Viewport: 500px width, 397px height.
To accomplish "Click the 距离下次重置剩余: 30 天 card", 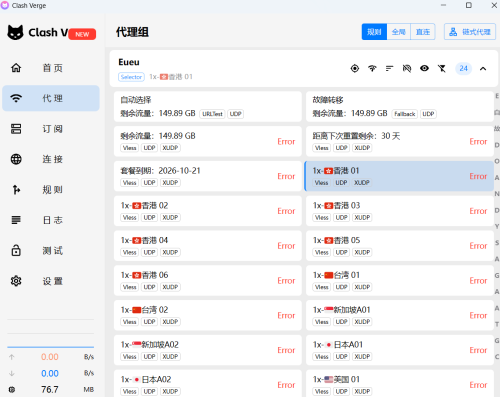I will click(x=399, y=142).
